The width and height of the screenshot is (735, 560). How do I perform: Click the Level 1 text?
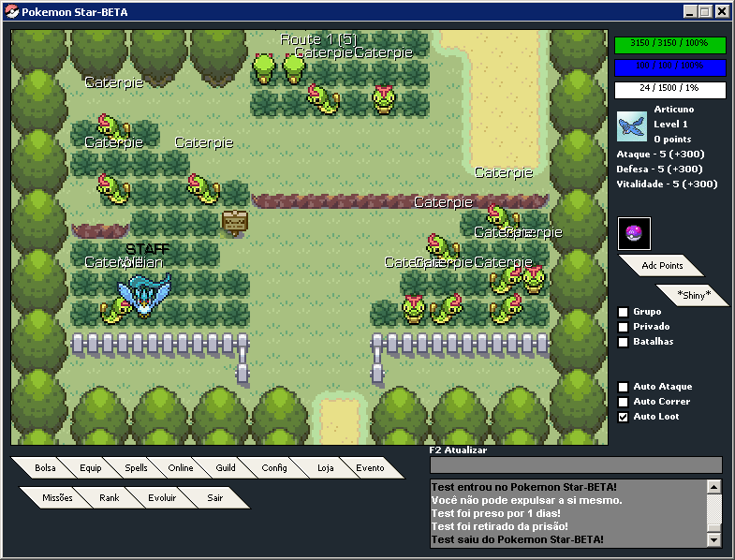pyautogui.click(x=670, y=125)
